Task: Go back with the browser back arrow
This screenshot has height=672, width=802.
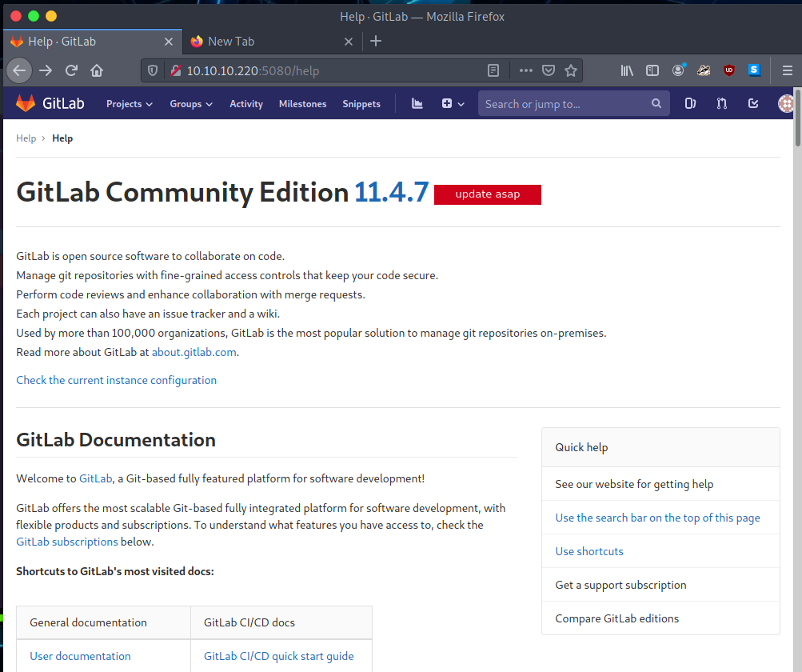Action: pos(19,70)
